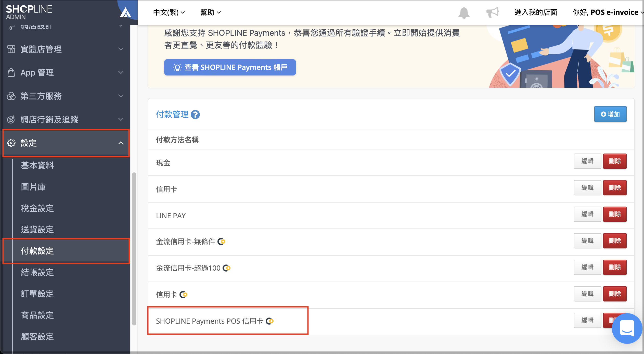Image resolution: width=644 pixels, height=354 pixels.
Task: Click SHOPLINE Payments badge next to 金流信用卡-無條件
Action: pyautogui.click(x=222, y=241)
